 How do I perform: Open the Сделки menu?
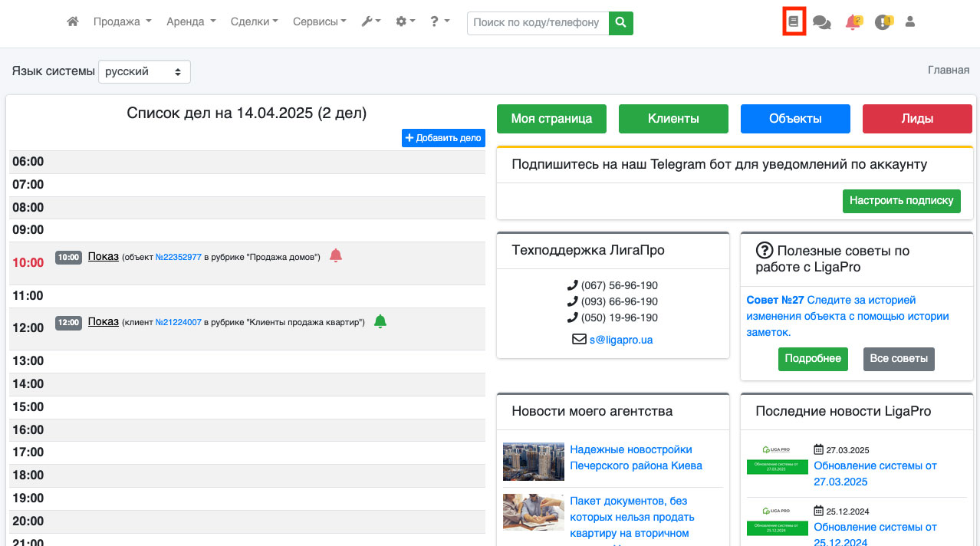pyautogui.click(x=254, y=22)
